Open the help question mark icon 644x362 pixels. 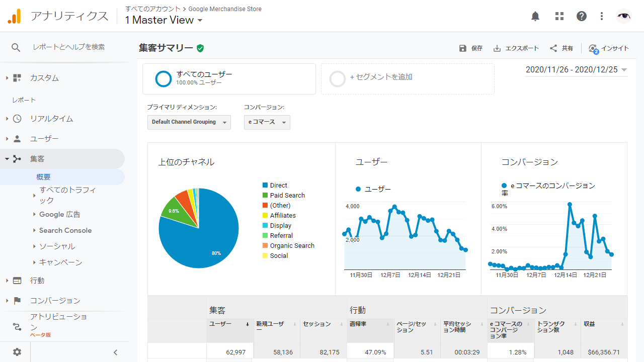click(582, 16)
